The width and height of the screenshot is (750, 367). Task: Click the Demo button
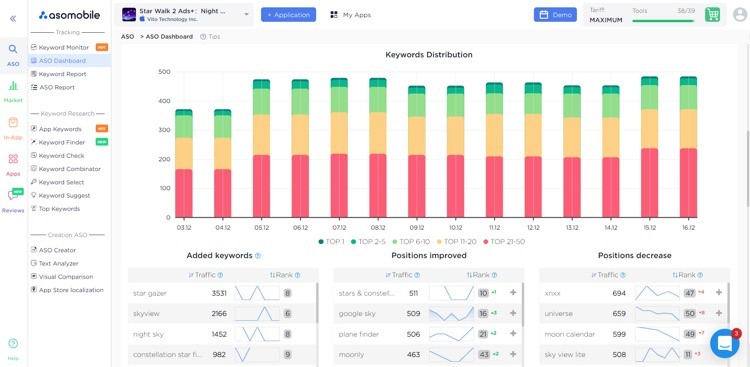click(555, 15)
